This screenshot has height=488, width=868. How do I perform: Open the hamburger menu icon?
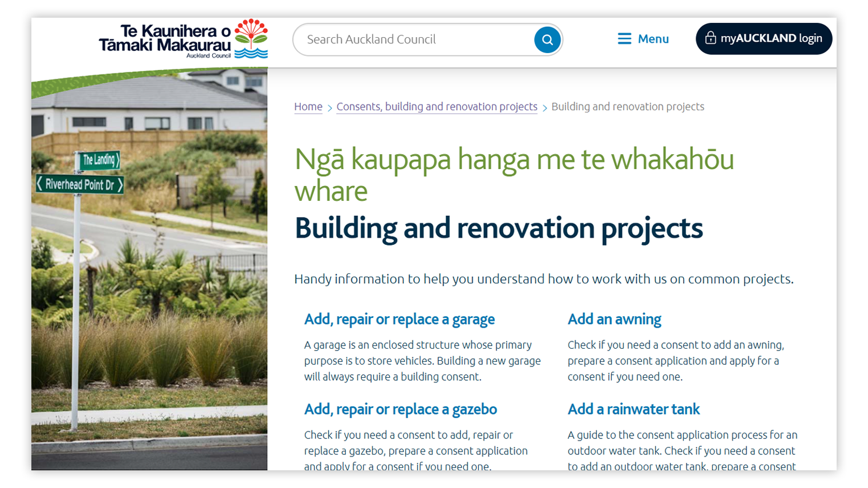624,39
